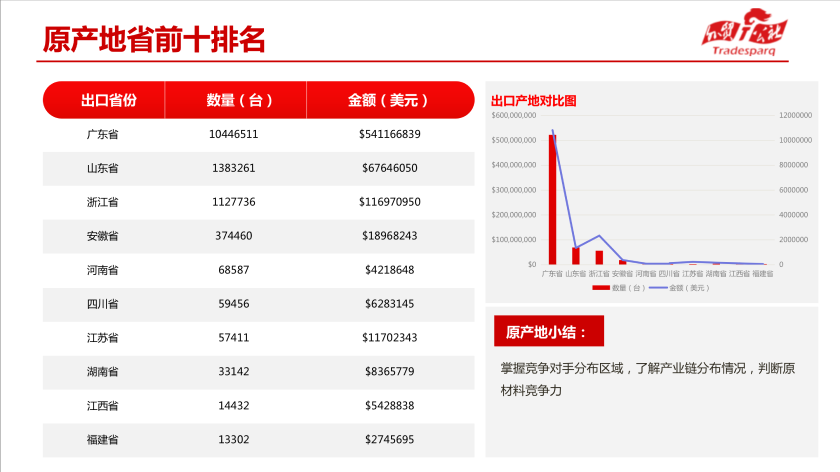The height and width of the screenshot is (472, 840).
Task: Select the 浙江省 amount $116970950
Action: pyautogui.click(x=389, y=202)
